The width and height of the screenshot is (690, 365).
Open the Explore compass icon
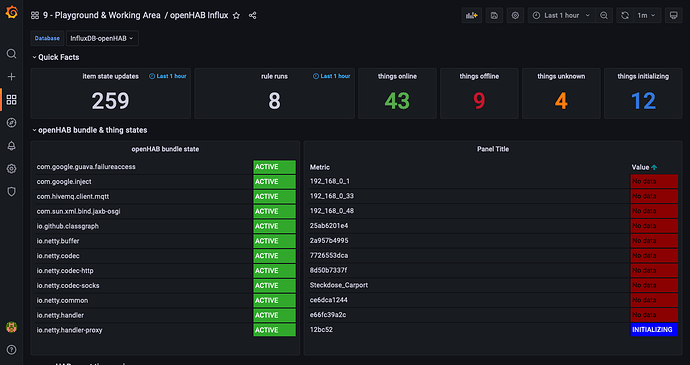pos(11,123)
